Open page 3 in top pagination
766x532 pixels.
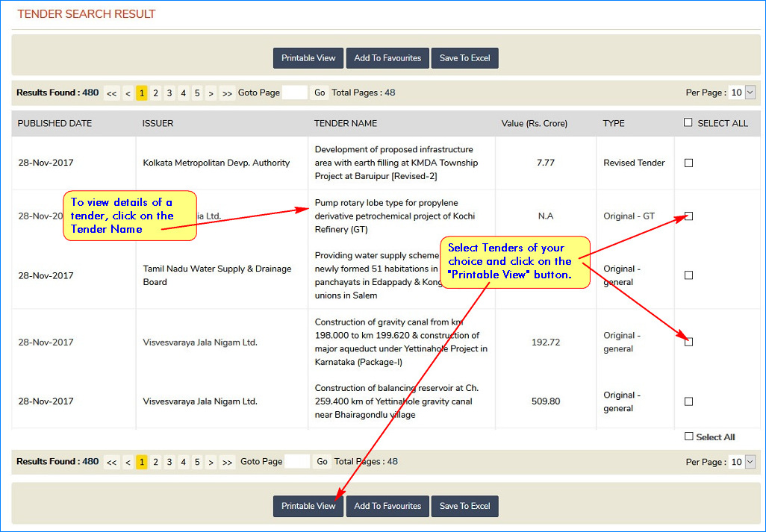coord(169,93)
